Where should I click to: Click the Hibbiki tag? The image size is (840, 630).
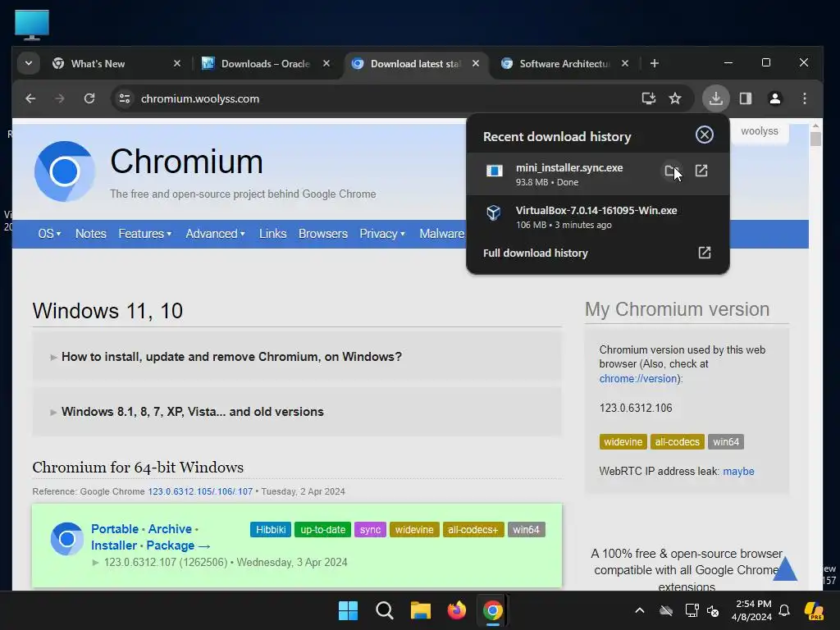271,530
